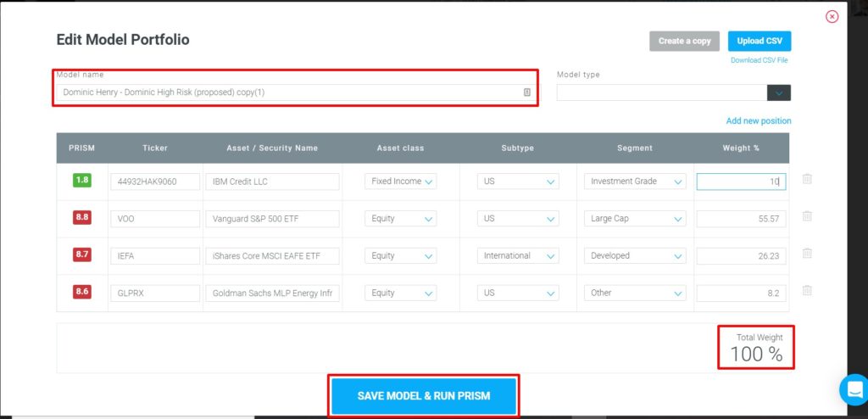Open the Large Cap segment dropdown
Screen dimensions: 868x419
635,218
